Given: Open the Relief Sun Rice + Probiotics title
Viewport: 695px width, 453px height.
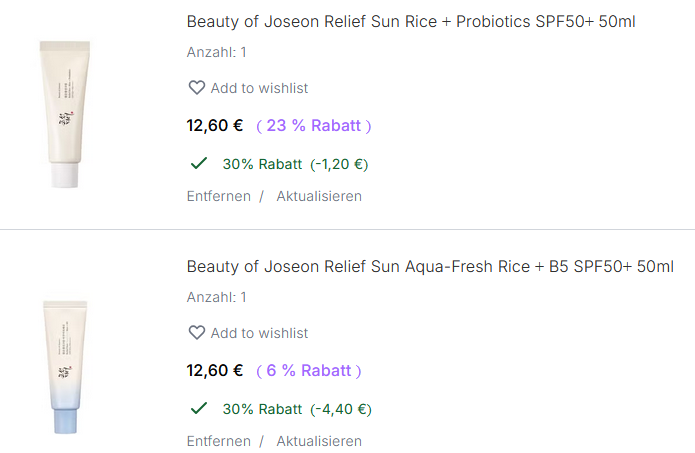Looking at the screenshot, I should pyautogui.click(x=411, y=21).
